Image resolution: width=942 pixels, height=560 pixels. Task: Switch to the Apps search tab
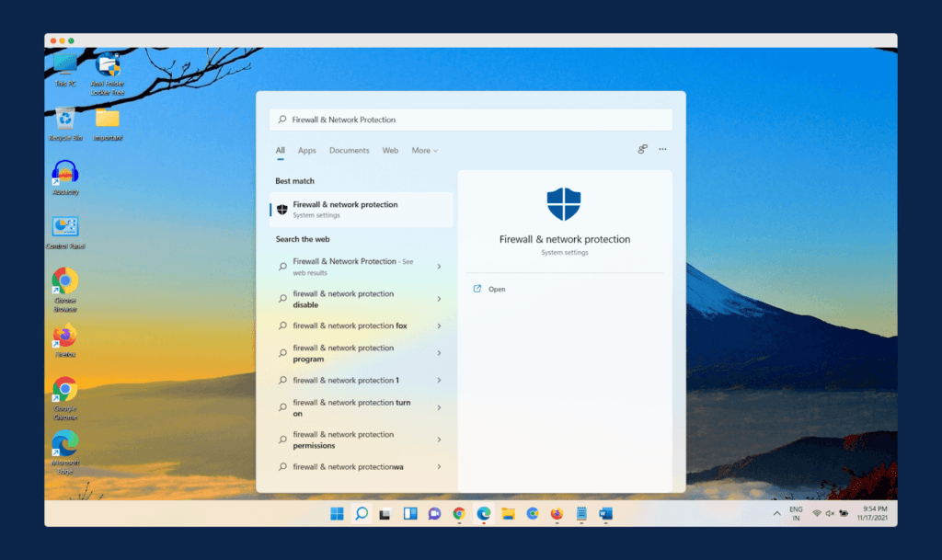click(306, 151)
